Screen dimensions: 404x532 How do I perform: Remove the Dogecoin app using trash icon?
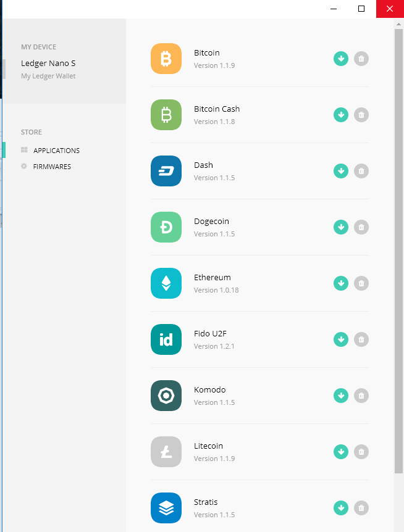pos(361,227)
